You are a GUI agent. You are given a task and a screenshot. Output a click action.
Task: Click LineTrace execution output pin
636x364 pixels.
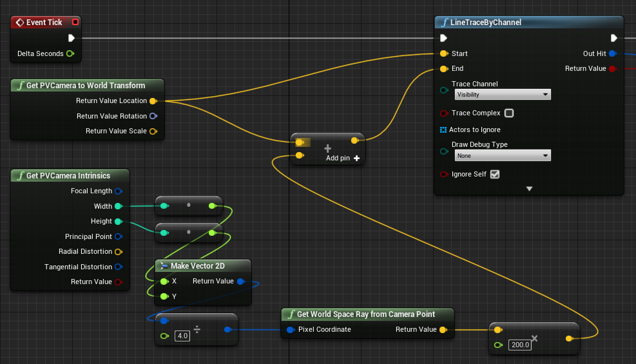click(613, 38)
